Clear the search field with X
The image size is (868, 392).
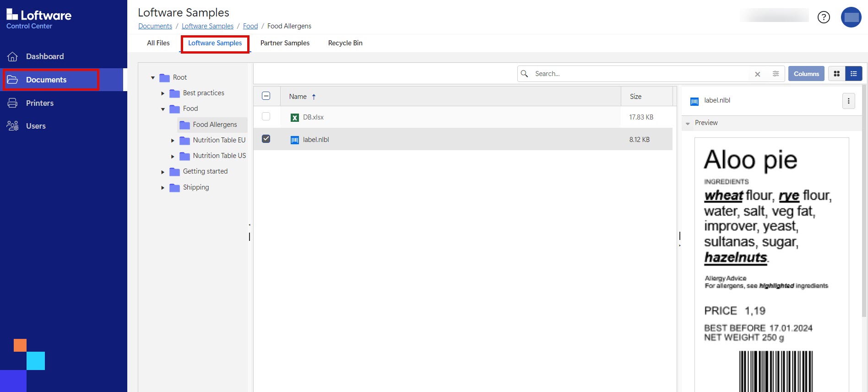point(758,74)
